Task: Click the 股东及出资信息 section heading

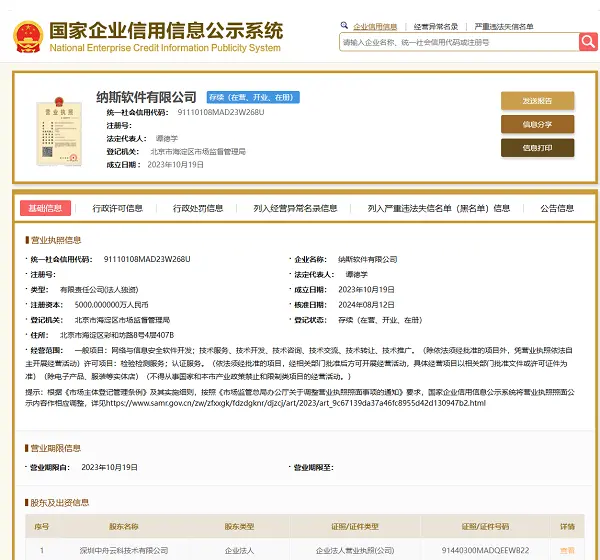Action: [x=60, y=503]
